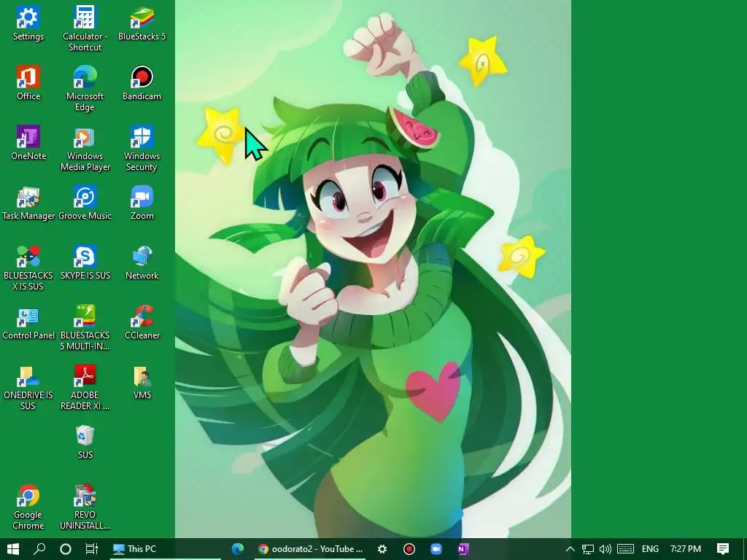Open the touch keyboard tray icon
This screenshot has height=560, width=747.
click(625, 549)
